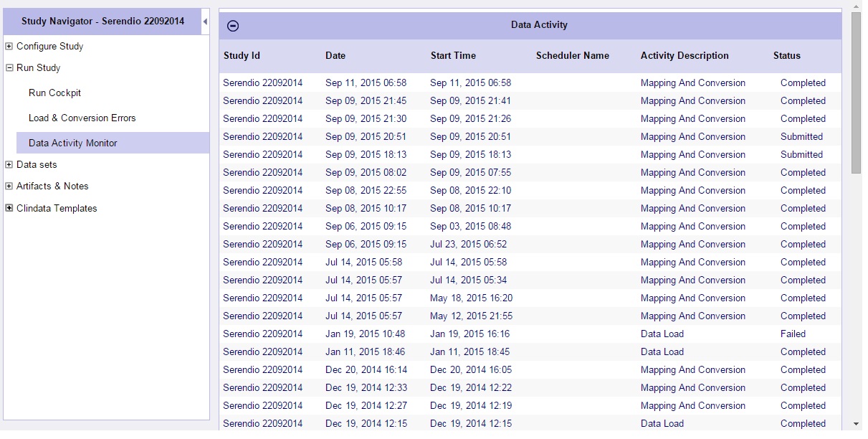
Task: Select Data Activity Monitor item
Action: tap(72, 143)
